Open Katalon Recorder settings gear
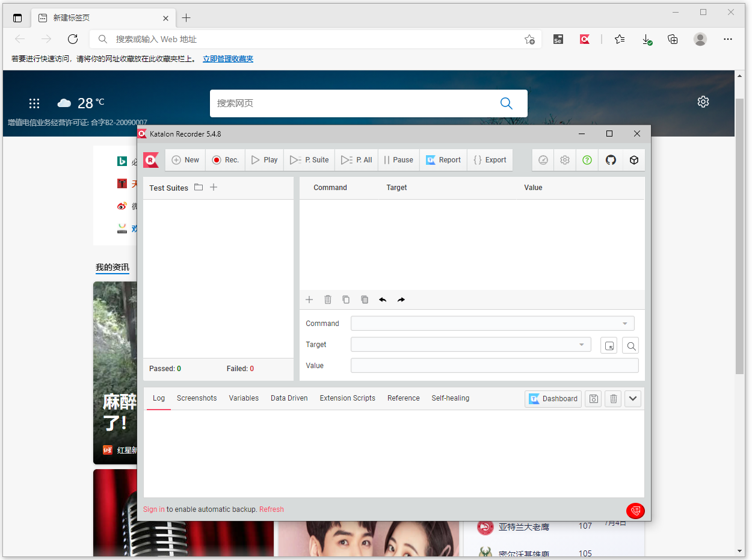Image resolution: width=752 pixels, height=560 pixels. pos(565,160)
